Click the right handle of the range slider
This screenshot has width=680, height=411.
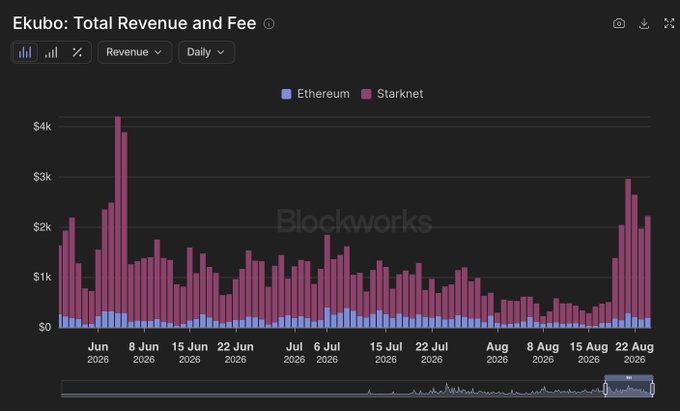click(652, 388)
